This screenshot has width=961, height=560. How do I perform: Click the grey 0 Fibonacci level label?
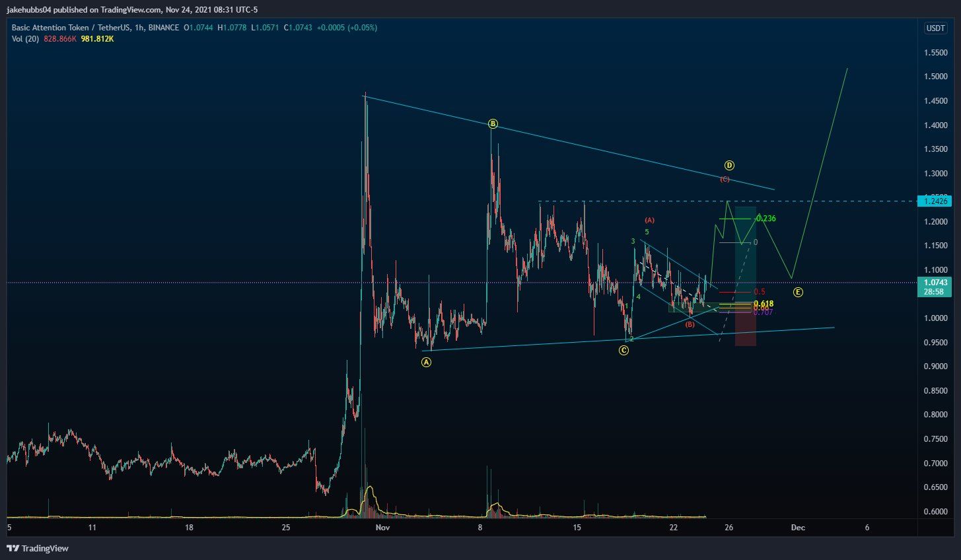coord(756,242)
